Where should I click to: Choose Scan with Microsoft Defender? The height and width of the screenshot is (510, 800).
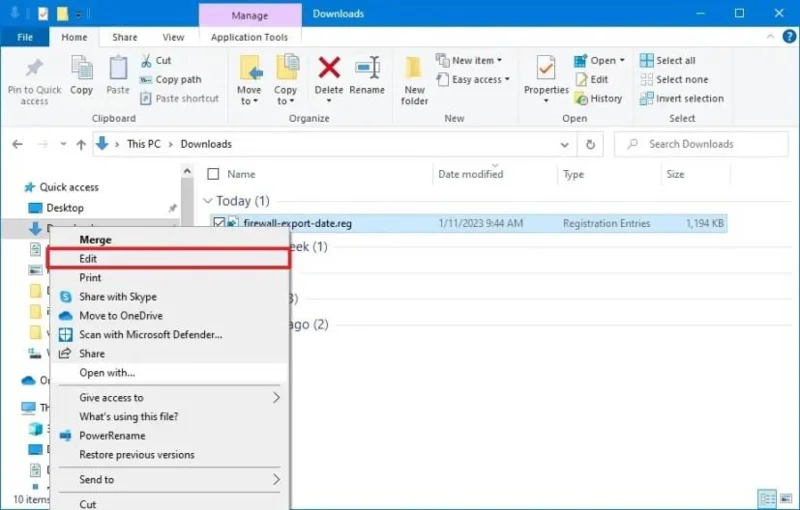pos(169,335)
